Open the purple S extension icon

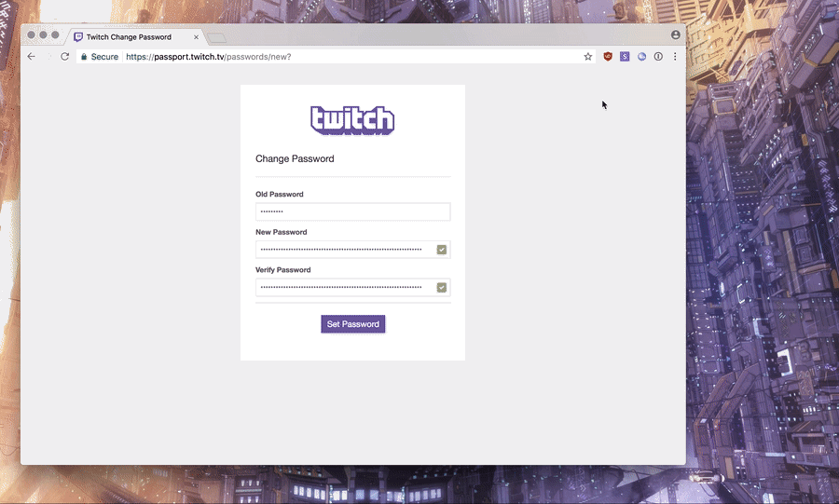(x=625, y=56)
